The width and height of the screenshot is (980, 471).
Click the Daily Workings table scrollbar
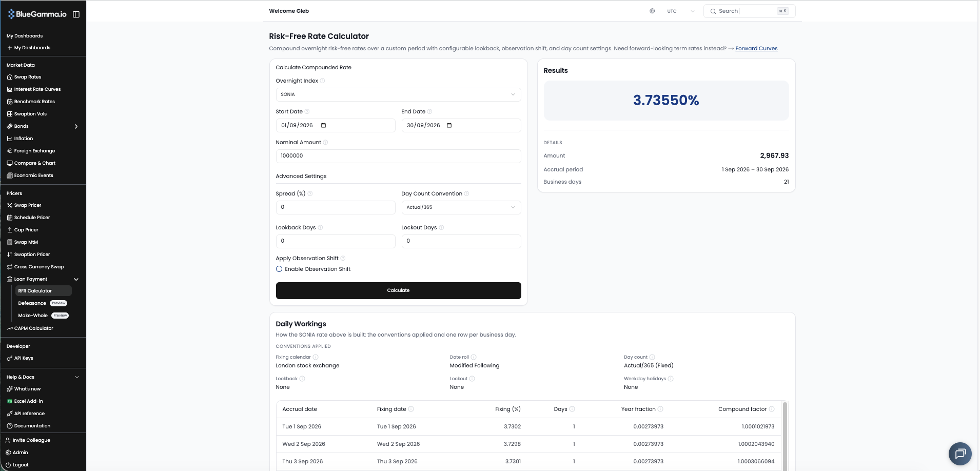785,436
